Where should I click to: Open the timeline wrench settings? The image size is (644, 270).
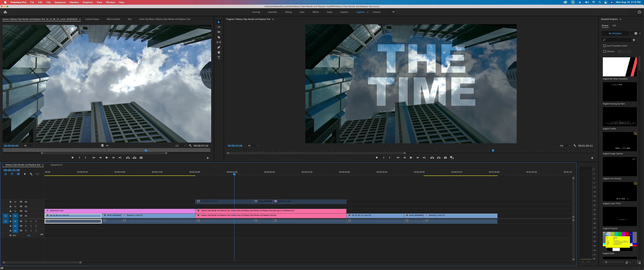tap(31, 174)
